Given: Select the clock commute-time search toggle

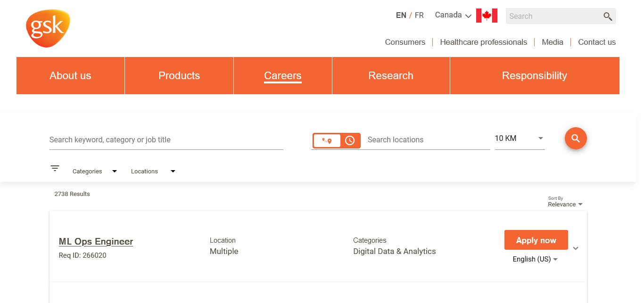Looking at the screenshot, I should coord(350,140).
